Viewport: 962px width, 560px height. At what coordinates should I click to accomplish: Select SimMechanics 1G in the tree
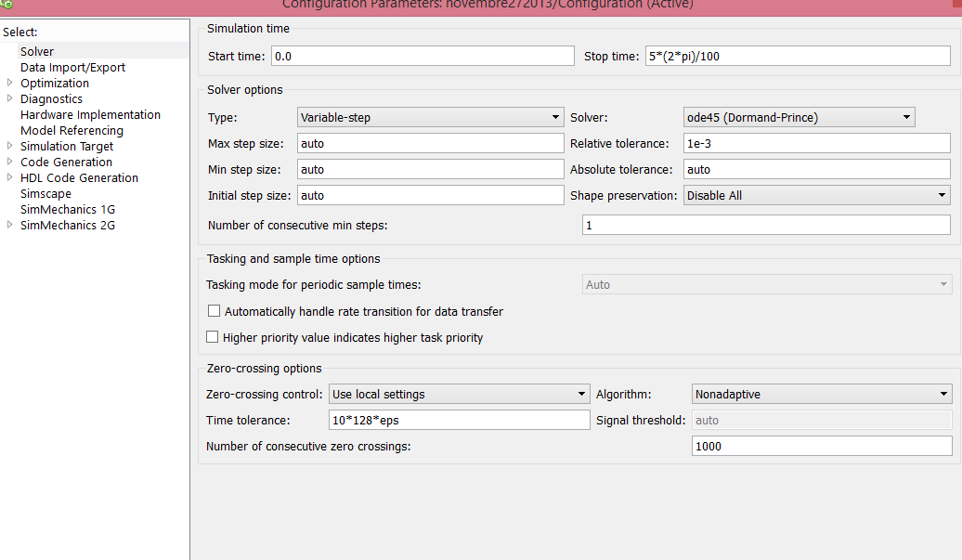point(67,209)
